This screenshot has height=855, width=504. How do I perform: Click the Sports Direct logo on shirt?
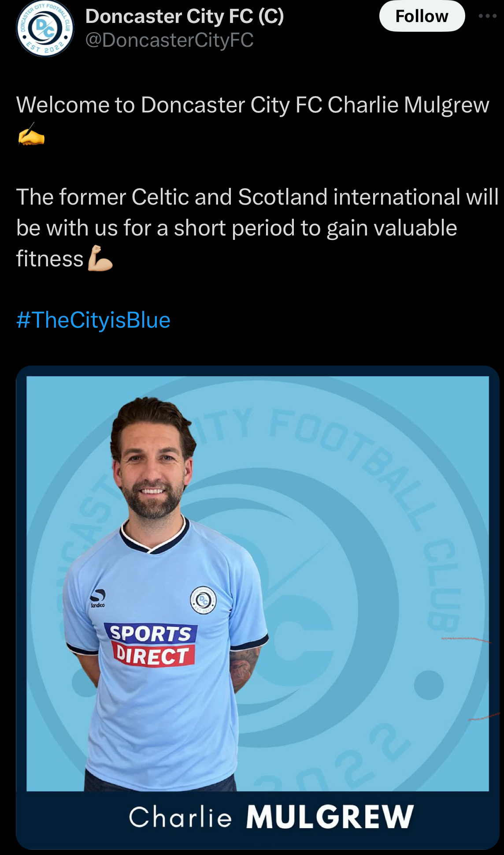point(150,644)
